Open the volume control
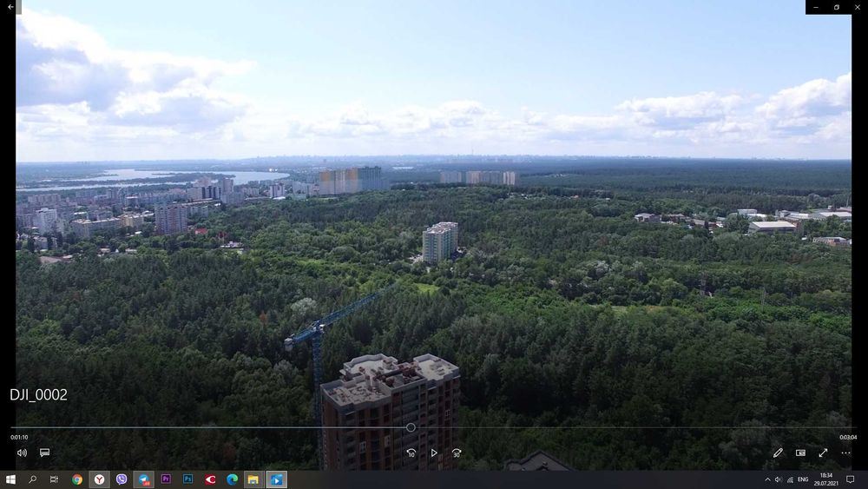 pos(22,453)
